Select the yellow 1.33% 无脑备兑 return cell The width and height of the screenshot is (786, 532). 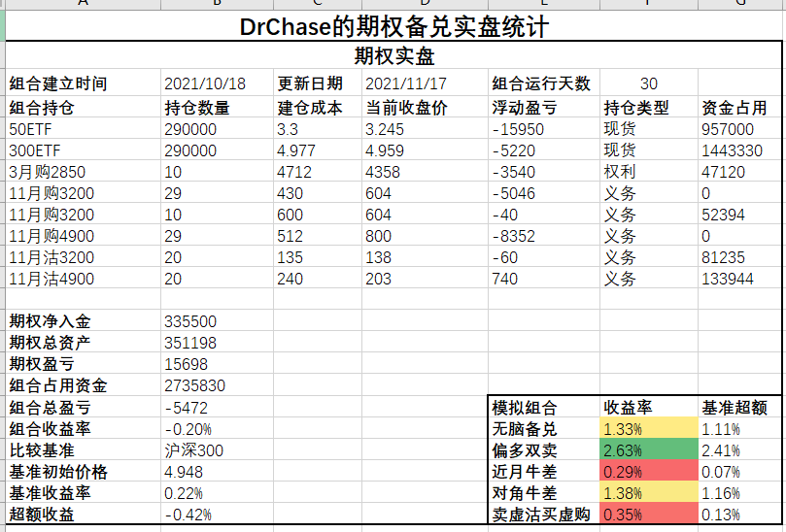tap(649, 429)
